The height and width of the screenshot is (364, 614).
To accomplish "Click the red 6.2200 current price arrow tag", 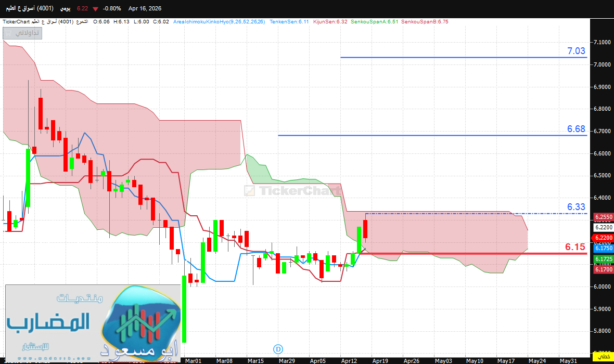I will [x=603, y=238].
